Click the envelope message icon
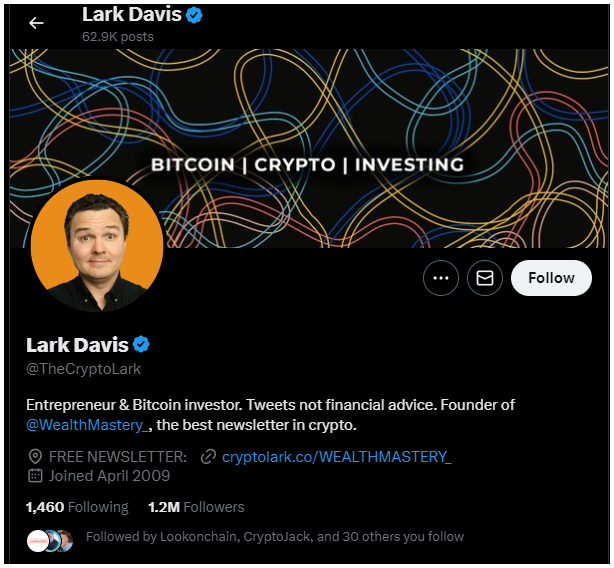Viewport: 614px width, 568px height. coord(484,278)
